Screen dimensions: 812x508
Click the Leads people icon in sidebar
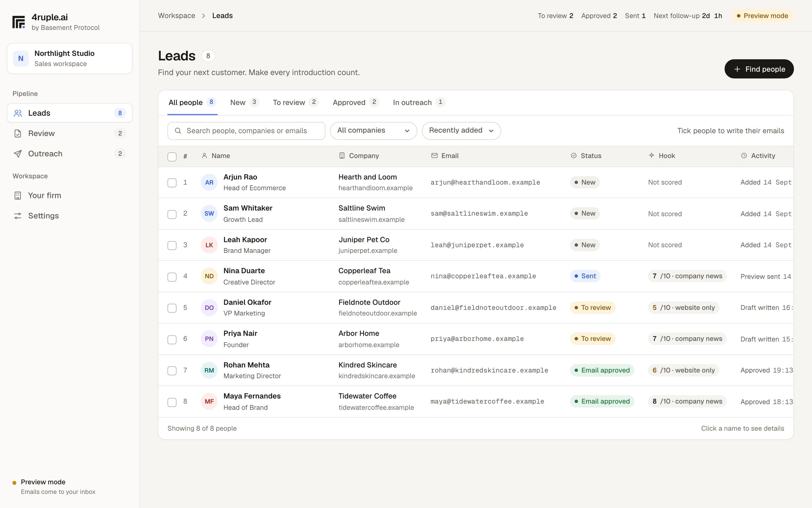18,113
